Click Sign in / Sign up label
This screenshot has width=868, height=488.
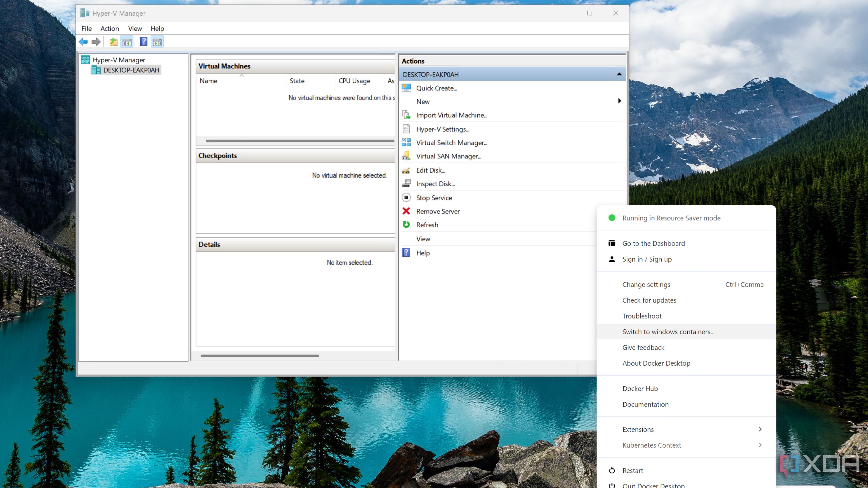647,259
